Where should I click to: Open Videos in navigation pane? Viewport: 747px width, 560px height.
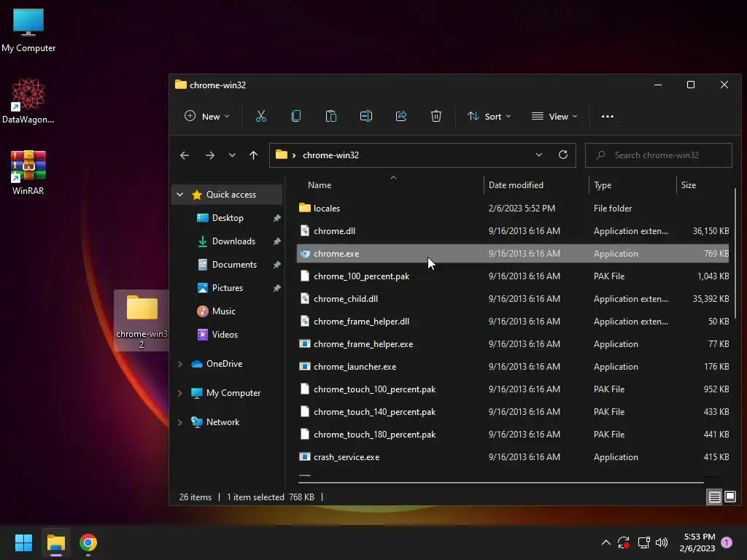click(225, 335)
